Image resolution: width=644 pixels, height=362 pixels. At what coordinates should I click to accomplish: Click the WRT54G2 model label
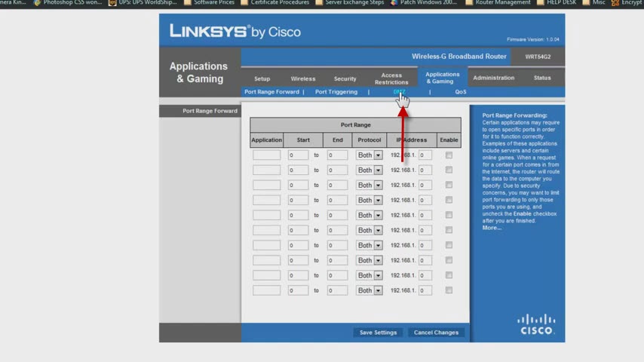(x=538, y=57)
